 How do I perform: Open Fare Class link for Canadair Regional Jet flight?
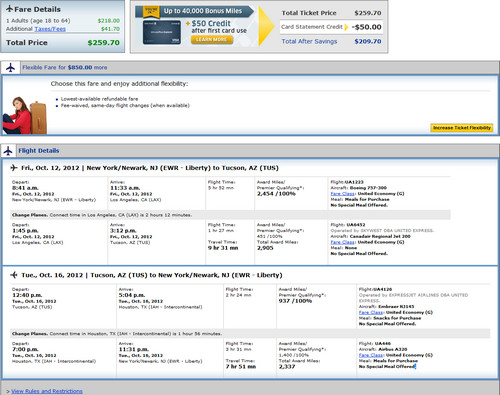342,242
